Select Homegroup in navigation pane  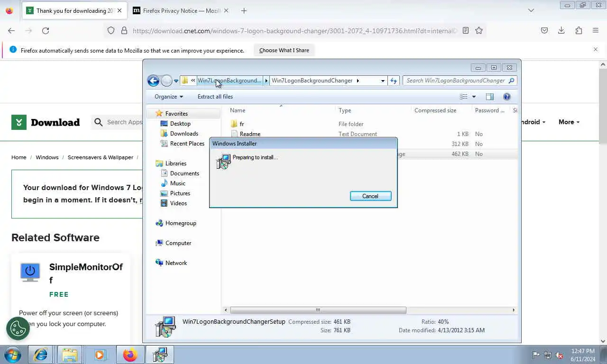click(181, 223)
